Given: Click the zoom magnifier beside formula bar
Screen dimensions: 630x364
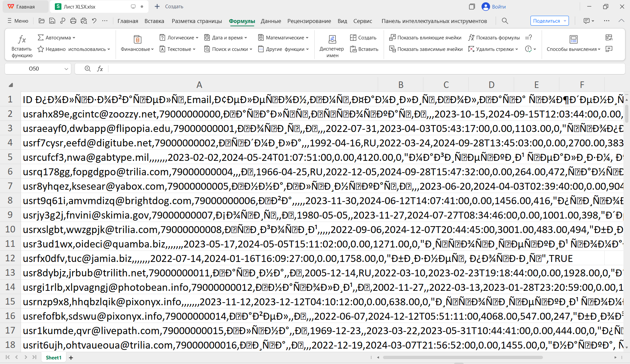Looking at the screenshot, I should [x=88, y=69].
